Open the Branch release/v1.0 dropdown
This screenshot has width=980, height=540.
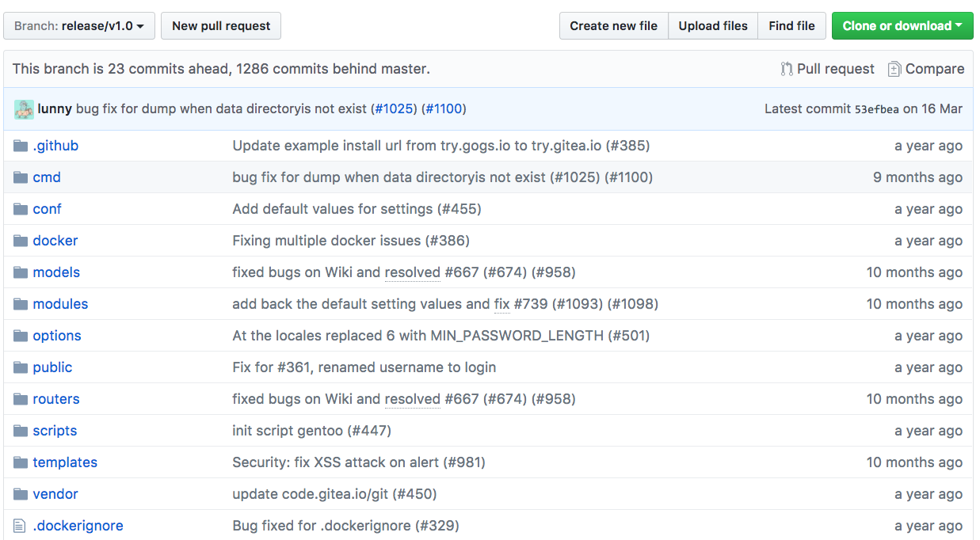[x=79, y=26]
